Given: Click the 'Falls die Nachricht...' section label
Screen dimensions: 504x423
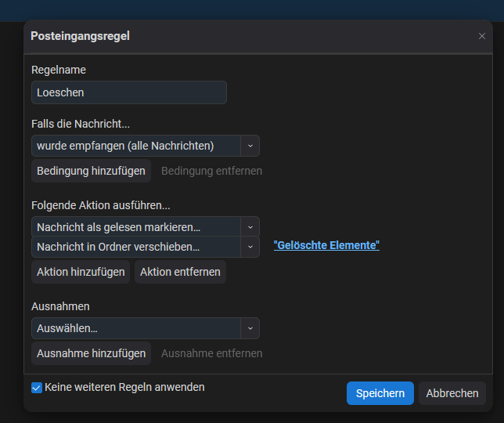Looking at the screenshot, I should coord(81,124).
